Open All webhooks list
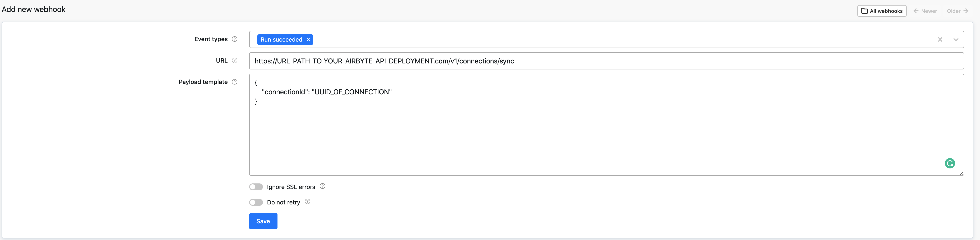Viewport: 980px width, 240px height. pos(882,11)
